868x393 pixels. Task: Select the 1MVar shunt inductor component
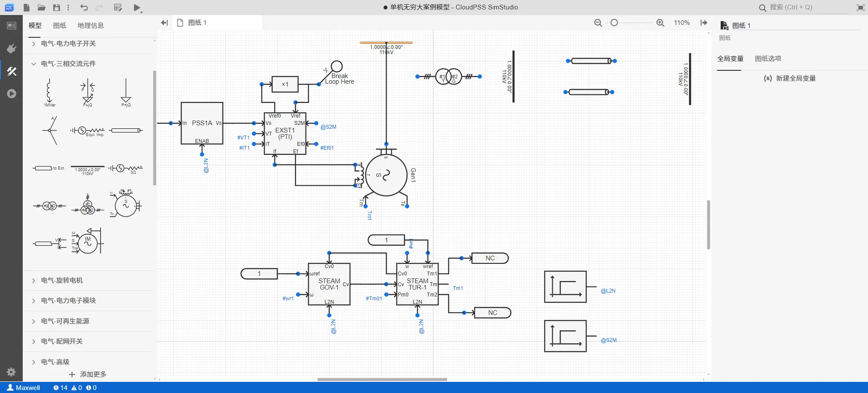(49, 92)
